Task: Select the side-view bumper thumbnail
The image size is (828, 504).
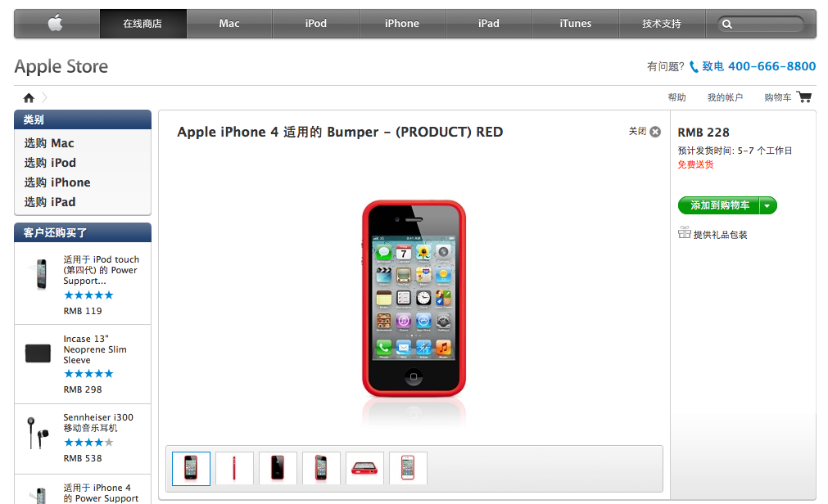Action: click(x=234, y=468)
